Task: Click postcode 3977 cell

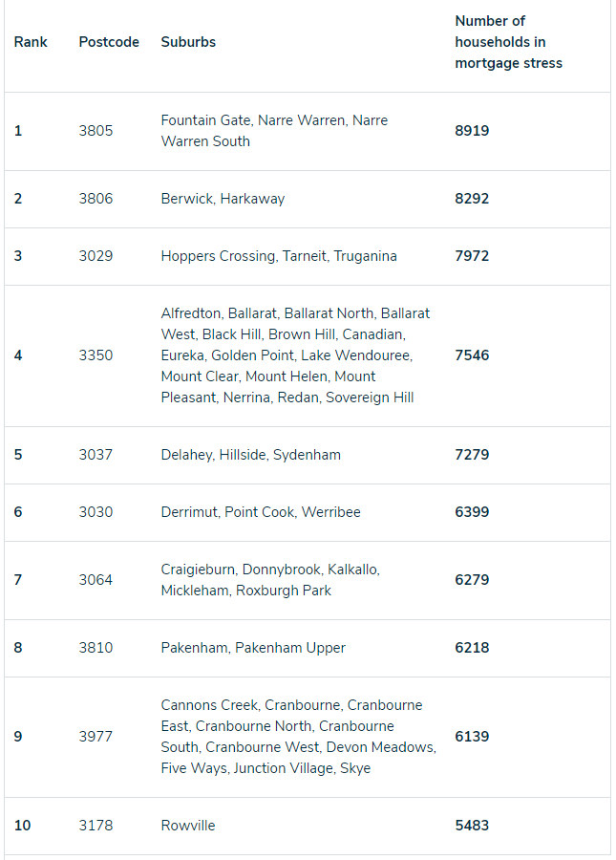Action: (x=96, y=737)
